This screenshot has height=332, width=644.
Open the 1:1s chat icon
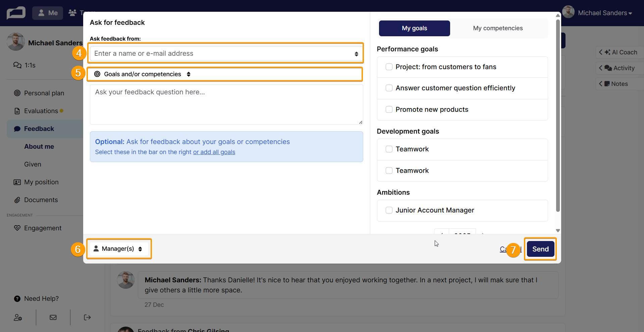[x=17, y=65]
